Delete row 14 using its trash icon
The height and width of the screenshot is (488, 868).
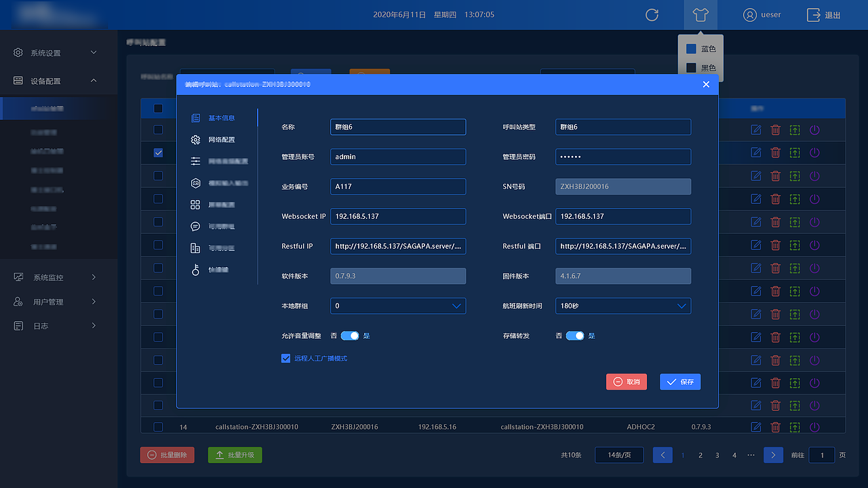pyautogui.click(x=776, y=427)
